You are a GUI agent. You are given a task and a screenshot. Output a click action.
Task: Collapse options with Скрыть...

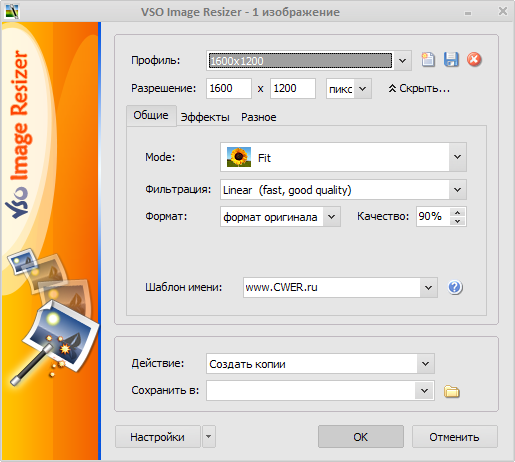(x=419, y=88)
